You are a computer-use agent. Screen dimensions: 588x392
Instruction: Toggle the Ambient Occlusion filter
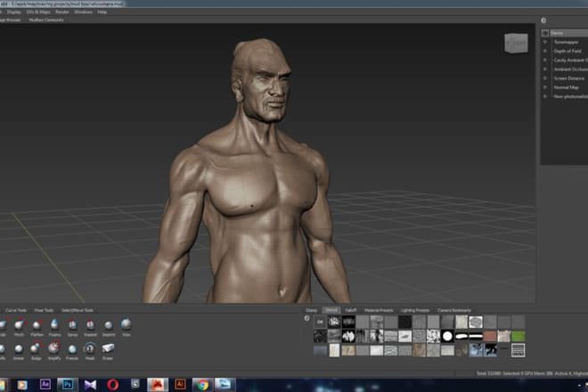tap(545, 69)
